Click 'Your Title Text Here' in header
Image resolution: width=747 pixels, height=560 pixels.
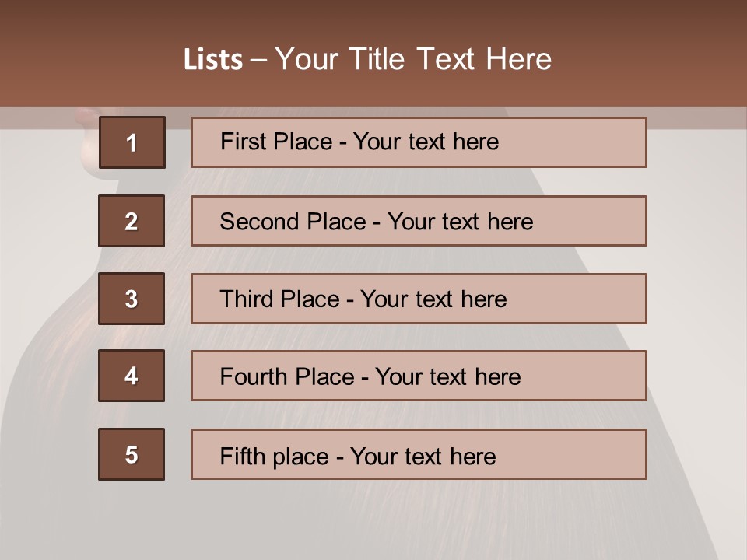413,59
